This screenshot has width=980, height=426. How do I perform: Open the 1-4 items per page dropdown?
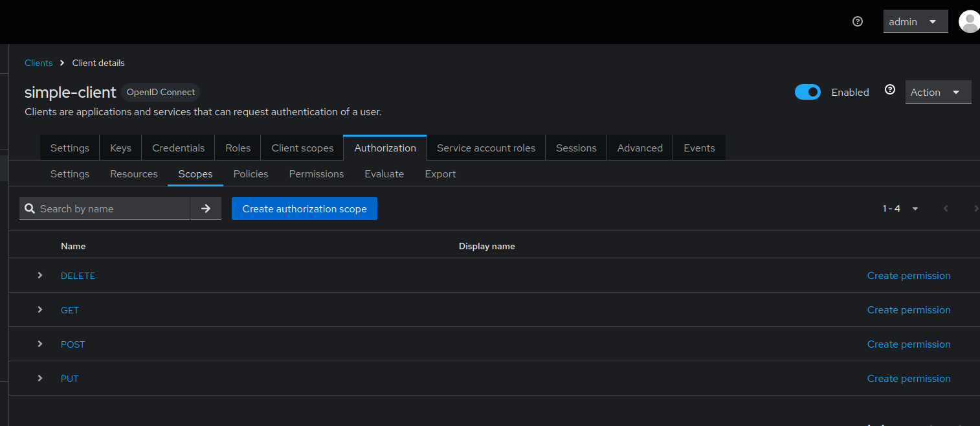(x=915, y=208)
